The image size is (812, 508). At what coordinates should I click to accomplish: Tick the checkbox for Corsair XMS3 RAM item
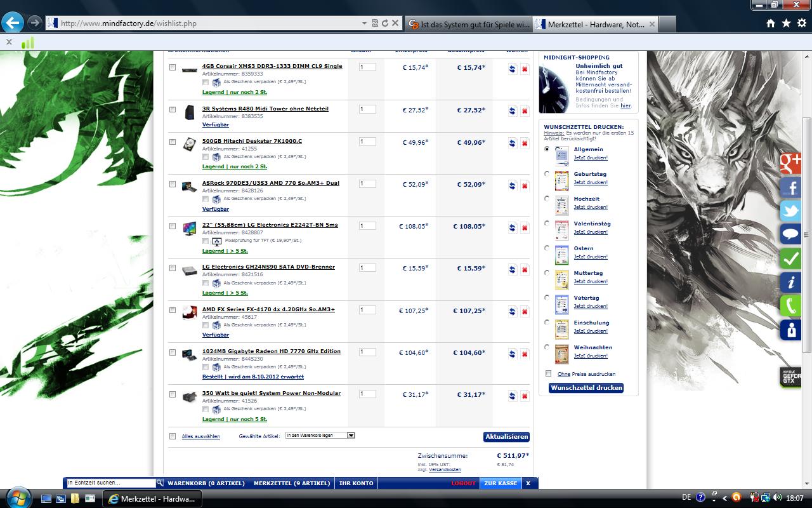(173, 67)
